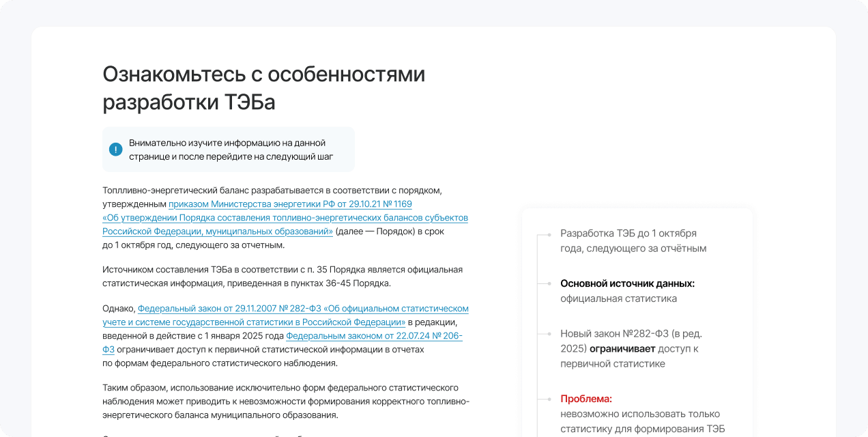The image size is (868, 437).
Task: Click summary text "невозможно использовать только"
Action: (x=639, y=414)
